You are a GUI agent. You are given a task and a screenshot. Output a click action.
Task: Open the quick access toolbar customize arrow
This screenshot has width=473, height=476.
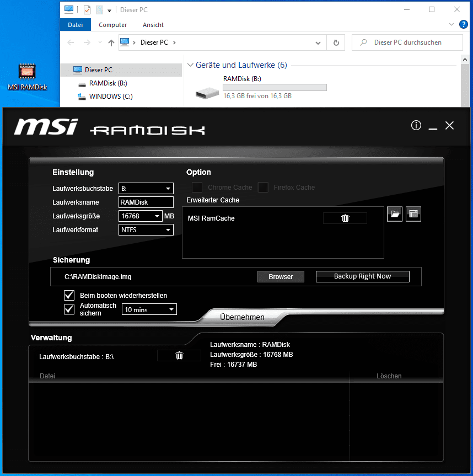coord(109,10)
